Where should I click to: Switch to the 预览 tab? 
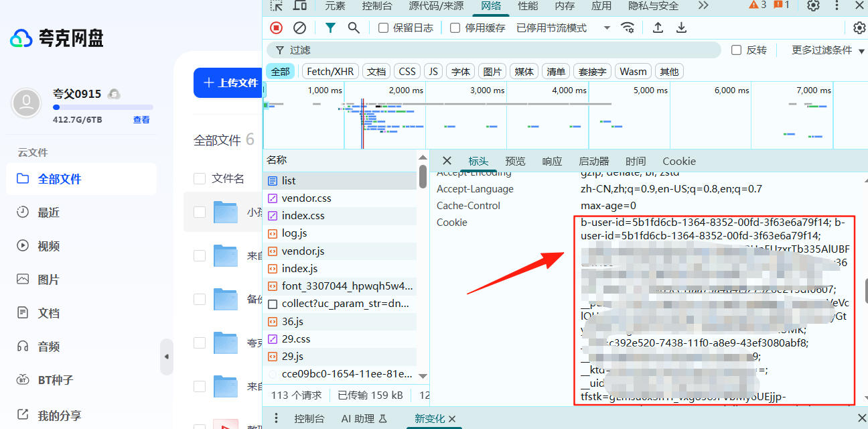coord(515,161)
